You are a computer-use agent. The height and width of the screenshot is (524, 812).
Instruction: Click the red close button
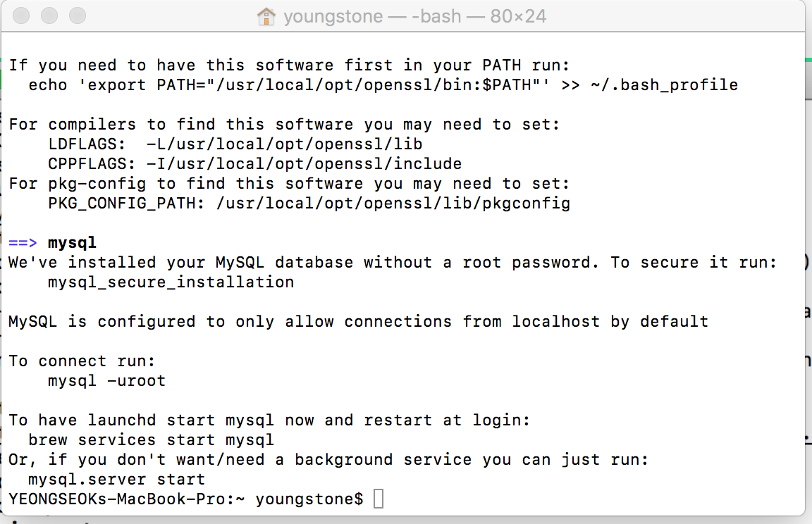tap(20, 16)
